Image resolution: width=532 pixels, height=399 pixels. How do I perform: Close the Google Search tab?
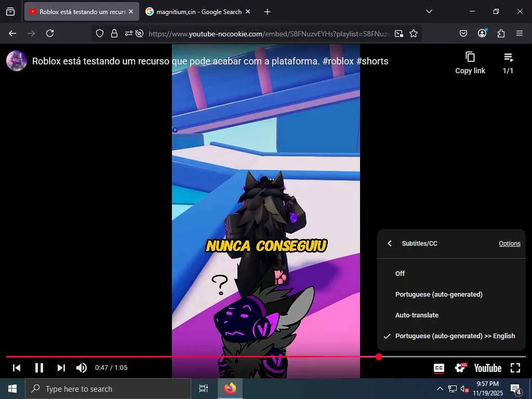(x=248, y=11)
